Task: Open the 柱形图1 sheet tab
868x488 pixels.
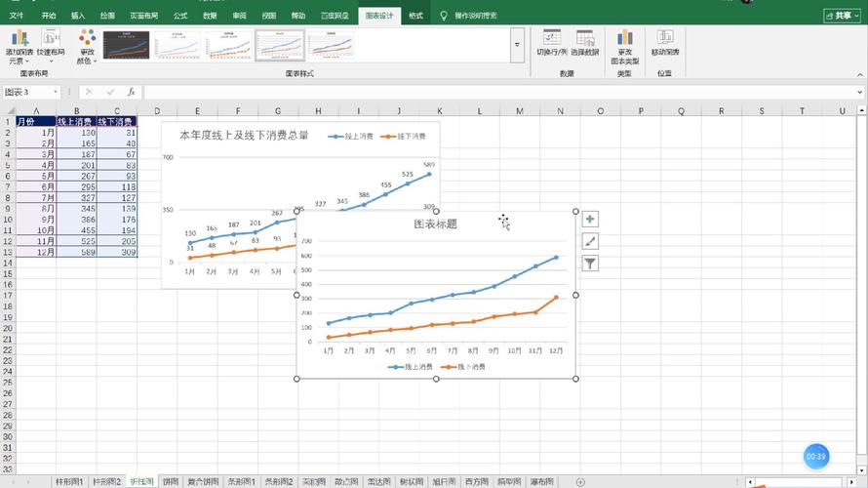Action: point(69,482)
